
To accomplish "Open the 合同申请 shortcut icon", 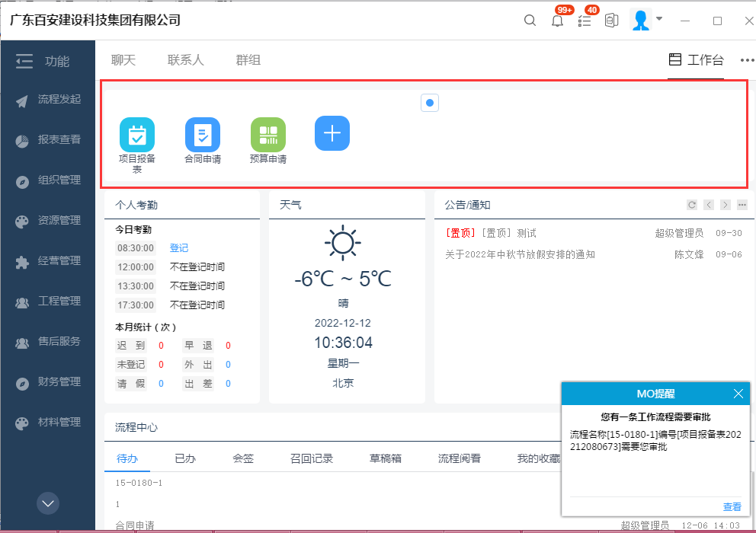I will [x=203, y=136].
